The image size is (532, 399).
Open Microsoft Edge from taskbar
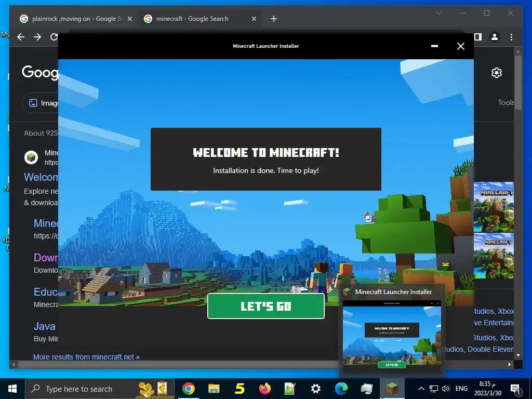coord(341,389)
